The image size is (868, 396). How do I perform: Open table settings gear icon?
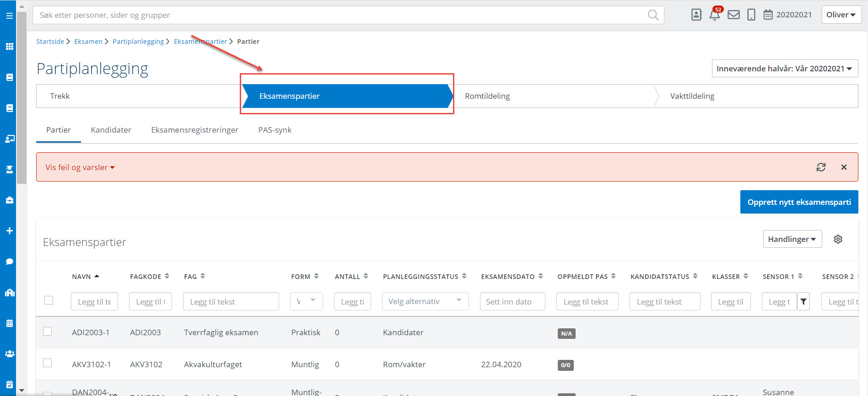[x=838, y=239]
